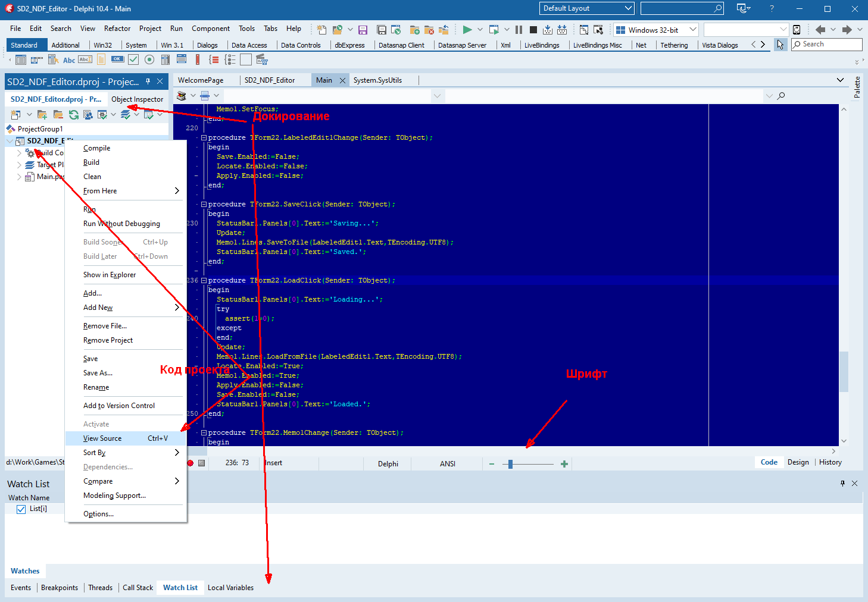Click the Save All toolbar icon
The width and height of the screenshot is (868, 602).
pyautogui.click(x=382, y=30)
